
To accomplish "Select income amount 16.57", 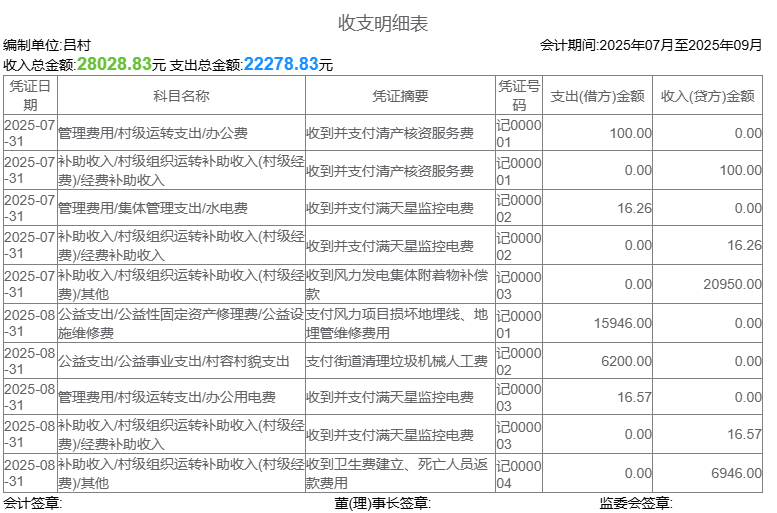I will 744,434.
